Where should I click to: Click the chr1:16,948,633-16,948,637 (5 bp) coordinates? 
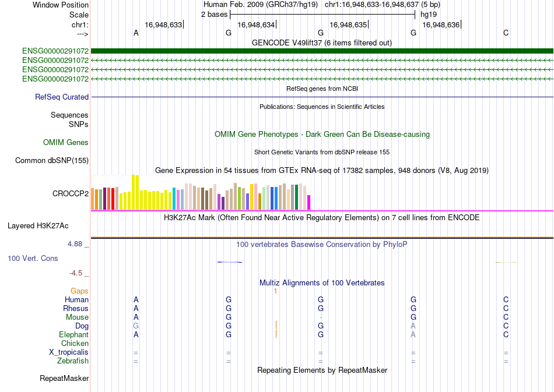click(x=383, y=5)
